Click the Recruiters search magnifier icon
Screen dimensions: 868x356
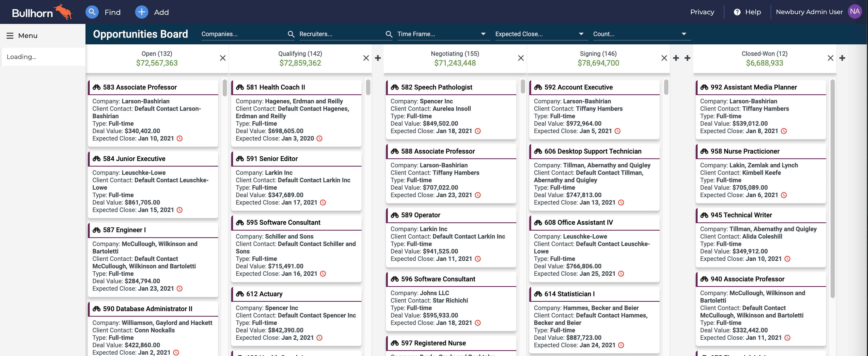(x=389, y=34)
